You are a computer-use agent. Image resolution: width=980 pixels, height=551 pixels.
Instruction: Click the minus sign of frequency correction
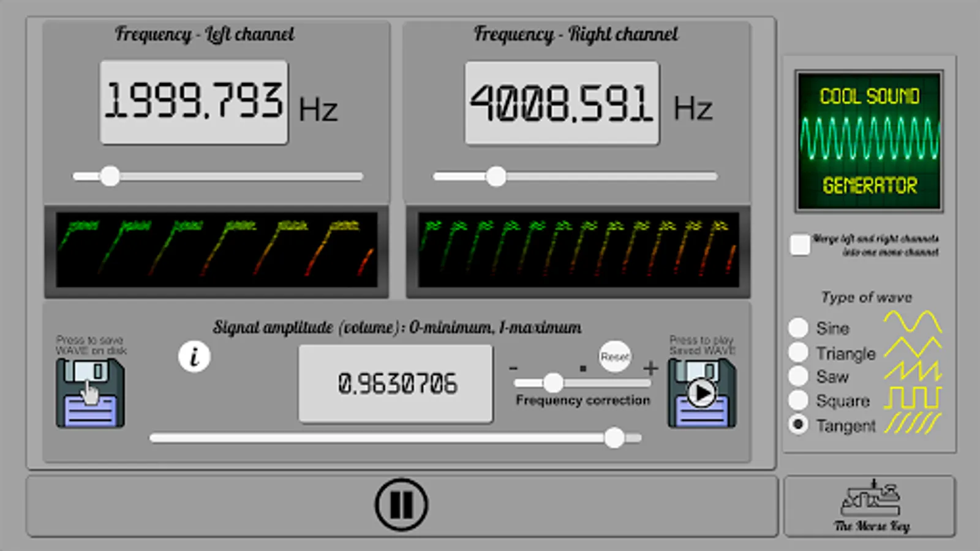513,367
